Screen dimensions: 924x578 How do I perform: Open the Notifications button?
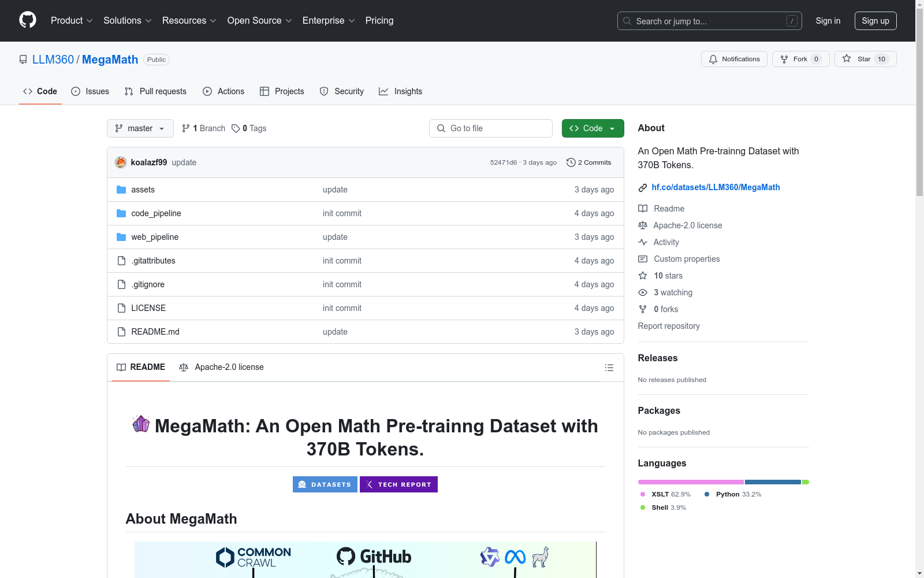click(x=734, y=59)
